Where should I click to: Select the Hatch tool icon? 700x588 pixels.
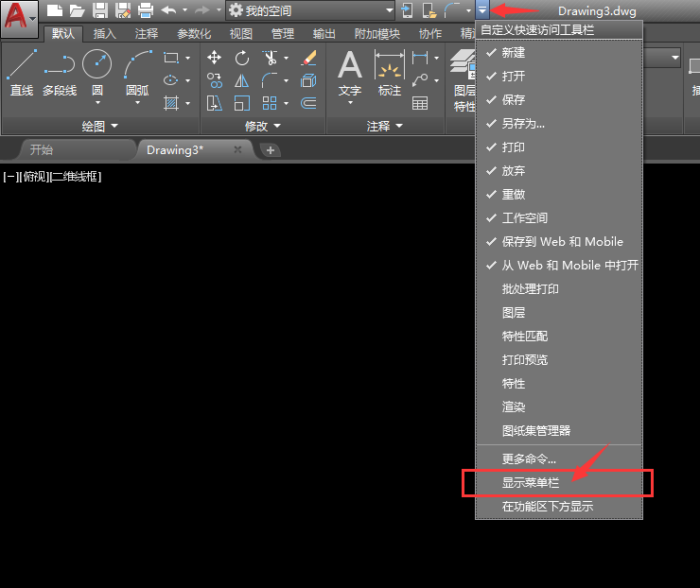(171, 103)
